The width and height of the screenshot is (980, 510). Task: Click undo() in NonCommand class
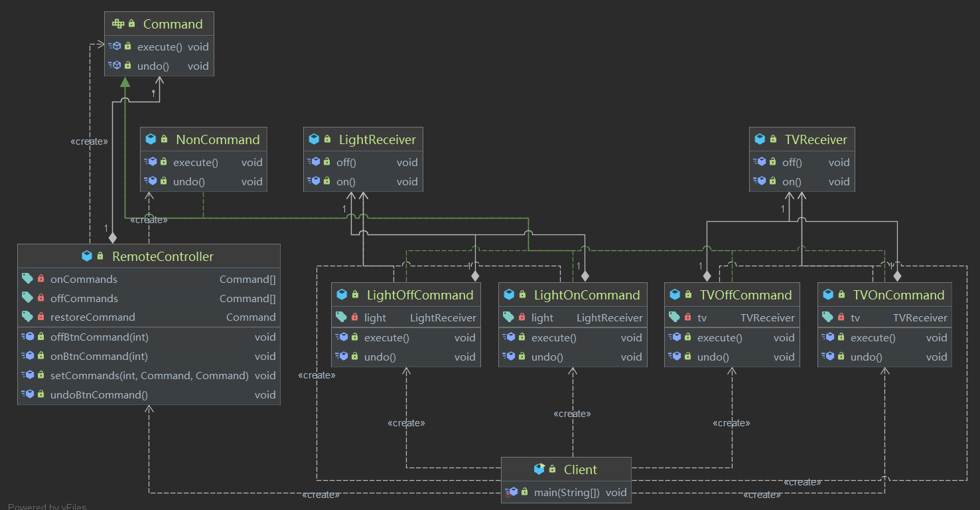tap(189, 181)
